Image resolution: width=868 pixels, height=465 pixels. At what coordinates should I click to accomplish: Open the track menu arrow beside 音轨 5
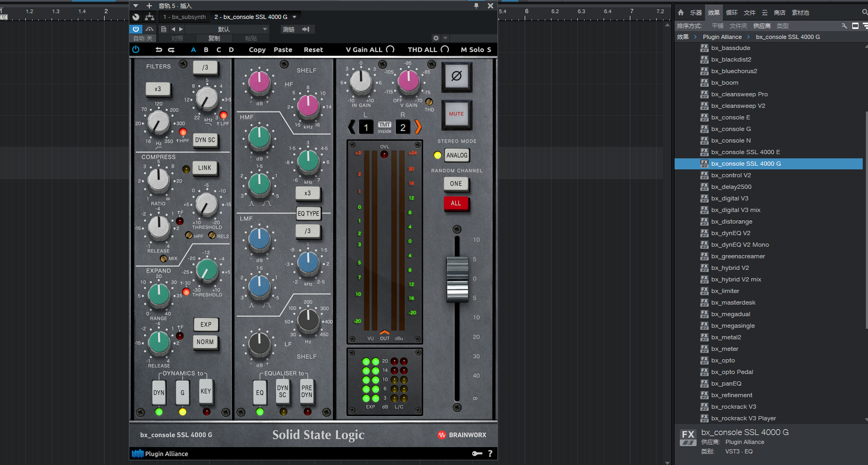(x=136, y=6)
